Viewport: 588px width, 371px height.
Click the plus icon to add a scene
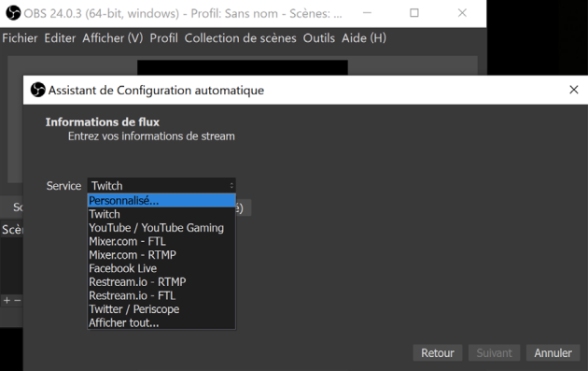click(7, 300)
